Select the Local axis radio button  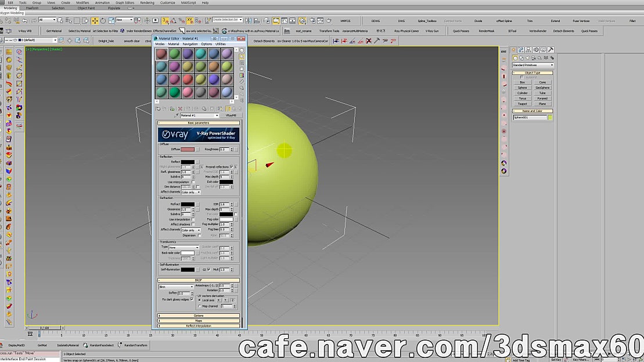(x=199, y=301)
